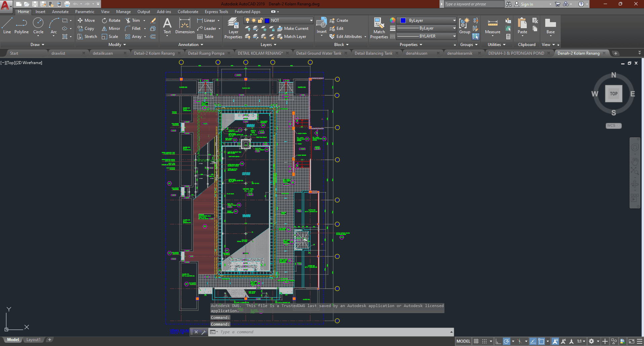Choose the Mirror modify tool
The width and height of the screenshot is (644, 346).
111,29
